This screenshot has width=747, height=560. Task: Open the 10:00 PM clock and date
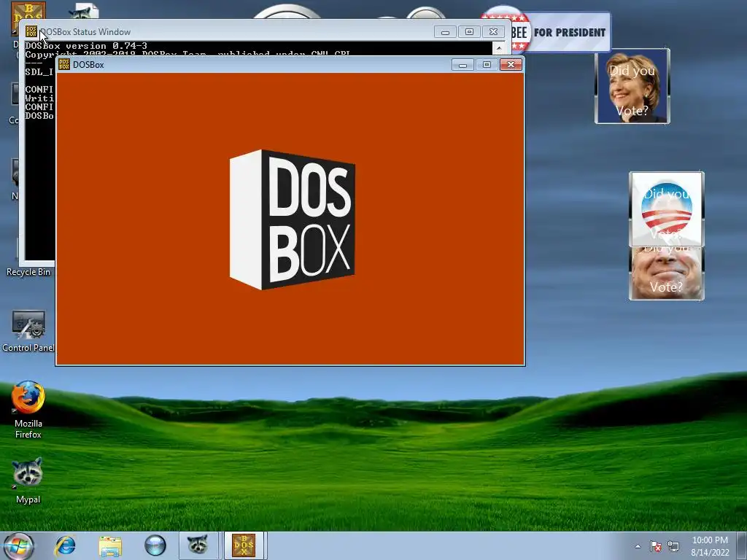[x=710, y=546]
